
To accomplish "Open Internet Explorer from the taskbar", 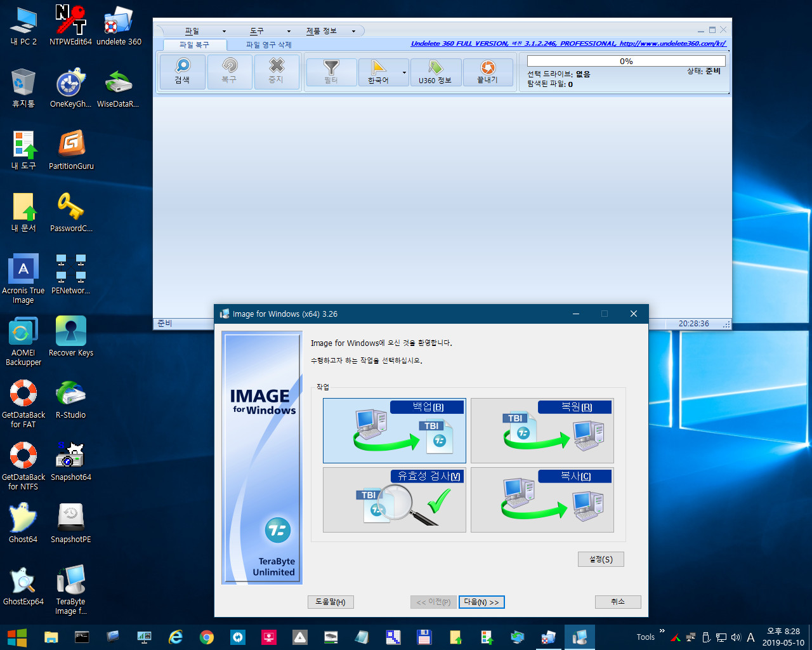I will (176, 637).
